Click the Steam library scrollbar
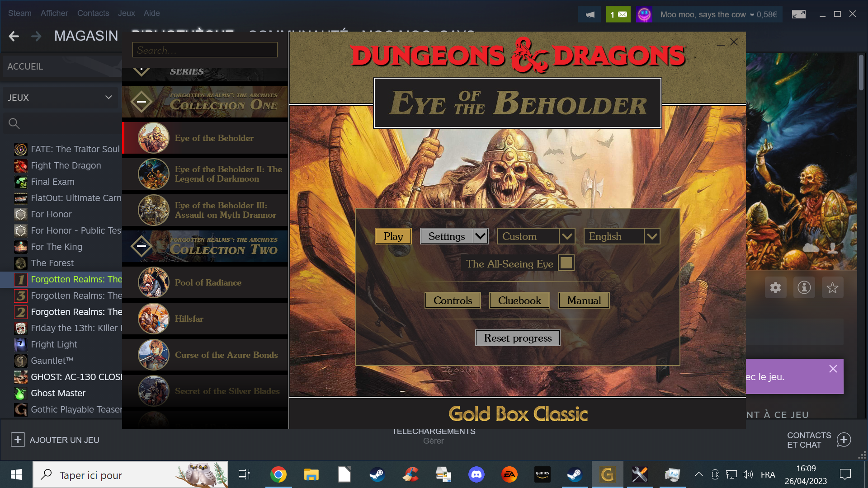Image resolution: width=868 pixels, height=488 pixels. click(x=861, y=72)
